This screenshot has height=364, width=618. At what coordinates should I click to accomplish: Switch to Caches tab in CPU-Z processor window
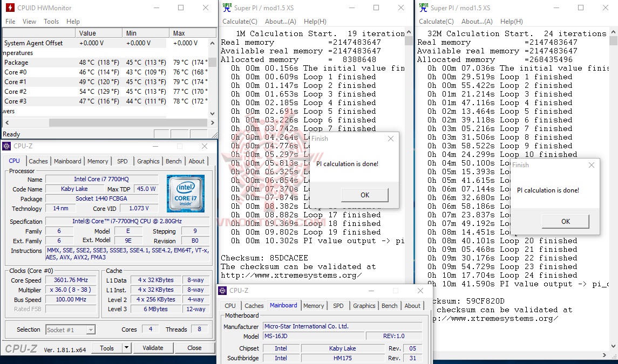point(38,161)
